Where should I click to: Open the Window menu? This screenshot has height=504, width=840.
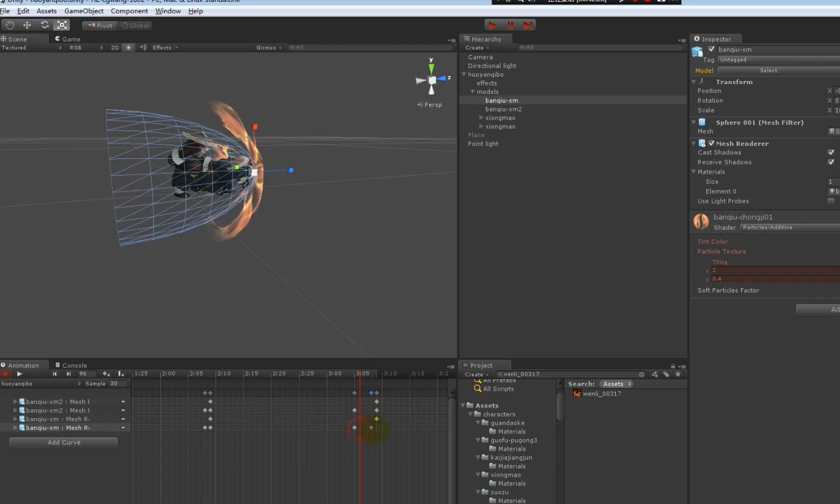coord(168,11)
